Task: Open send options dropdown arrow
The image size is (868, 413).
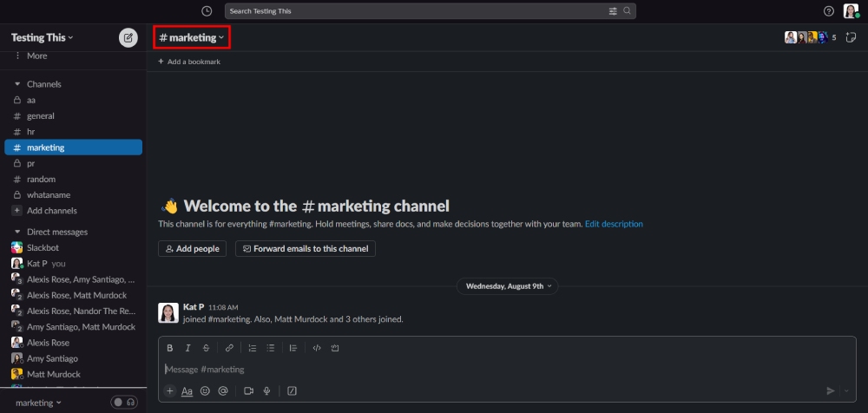Action: [846, 390]
